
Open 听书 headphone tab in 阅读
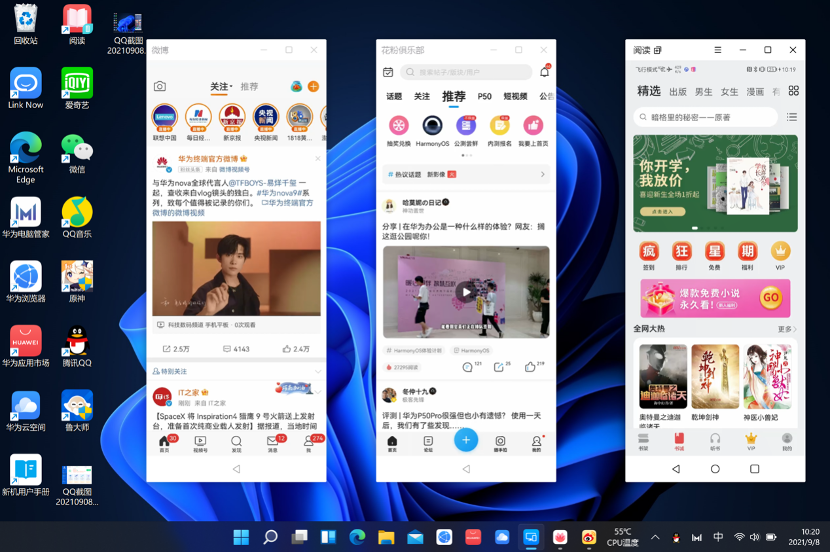tap(715, 441)
